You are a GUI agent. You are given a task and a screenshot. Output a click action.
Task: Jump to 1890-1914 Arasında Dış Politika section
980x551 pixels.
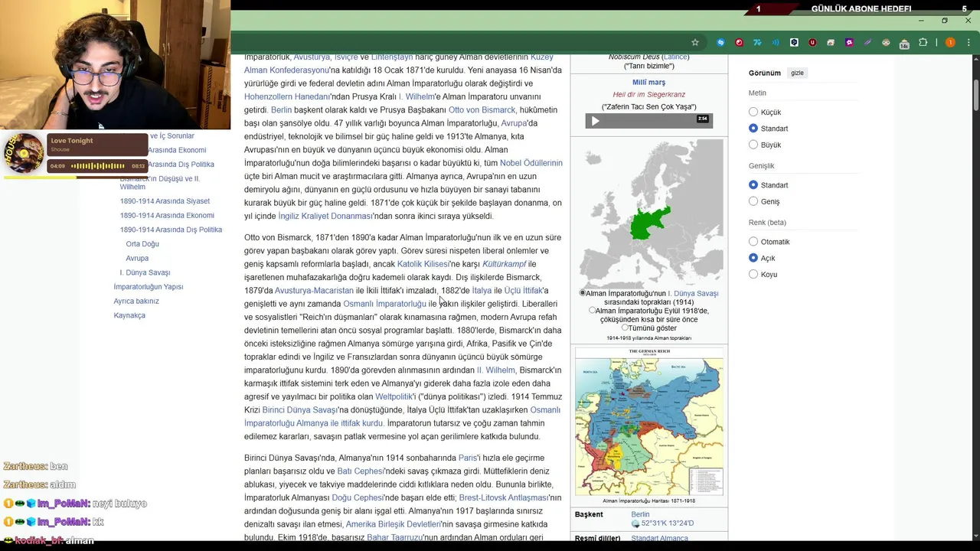[171, 230]
